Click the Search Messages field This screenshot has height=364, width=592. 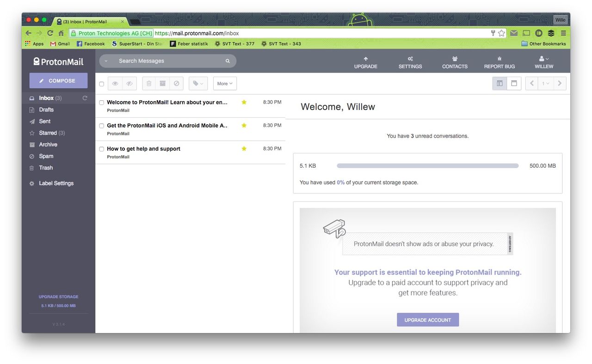pos(169,61)
